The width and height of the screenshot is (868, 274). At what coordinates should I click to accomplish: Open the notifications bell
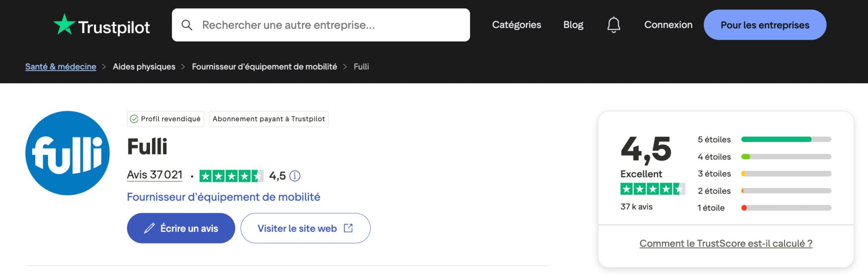[x=613, y=25]
